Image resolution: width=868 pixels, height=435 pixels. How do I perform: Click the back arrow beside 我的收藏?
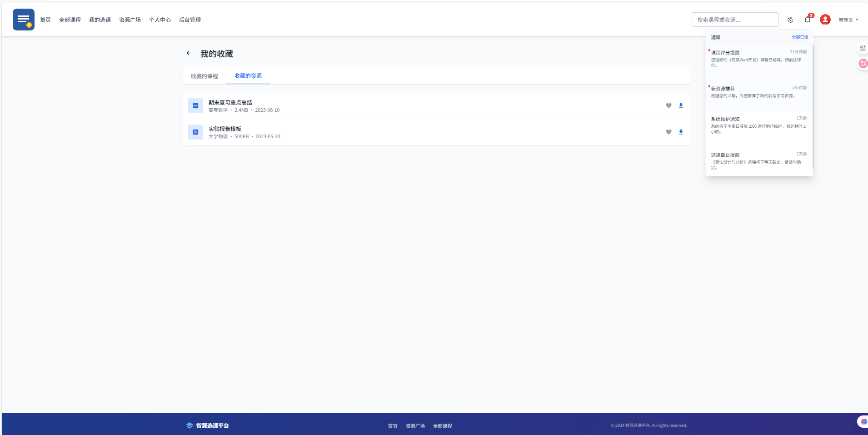tap(189, 53)
